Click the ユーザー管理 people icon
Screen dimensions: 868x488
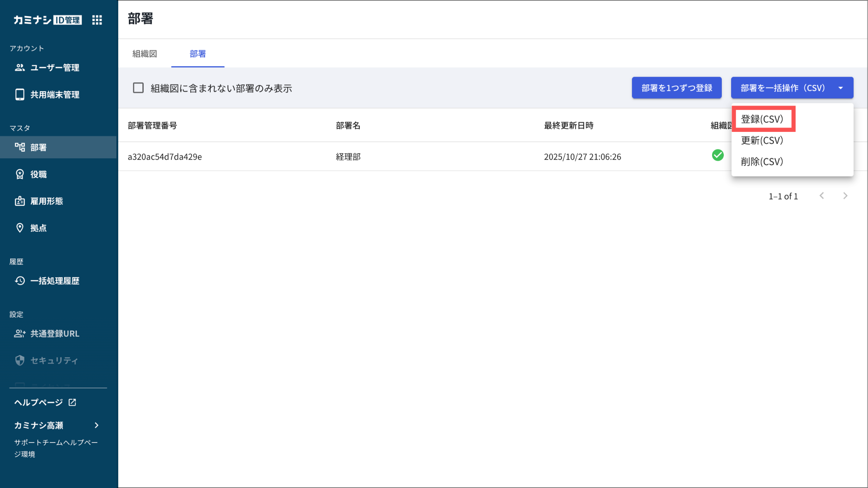19,67
